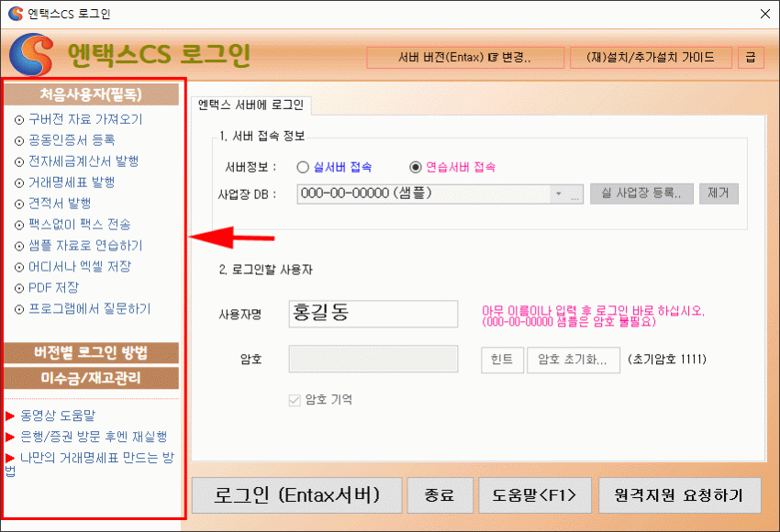The height and width of the screenshot is (532, 780).
Task: Click the 힌트 button
Action: [502, 360]
